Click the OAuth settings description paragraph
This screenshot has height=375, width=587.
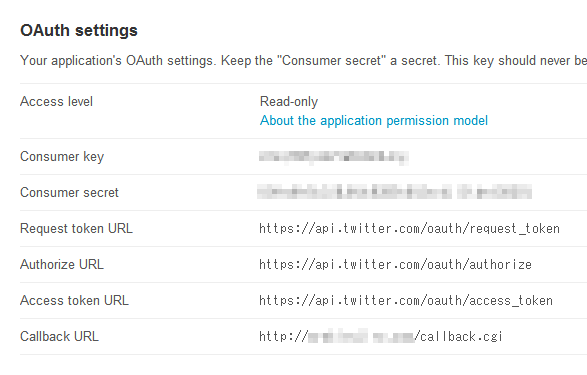(304, 61)
